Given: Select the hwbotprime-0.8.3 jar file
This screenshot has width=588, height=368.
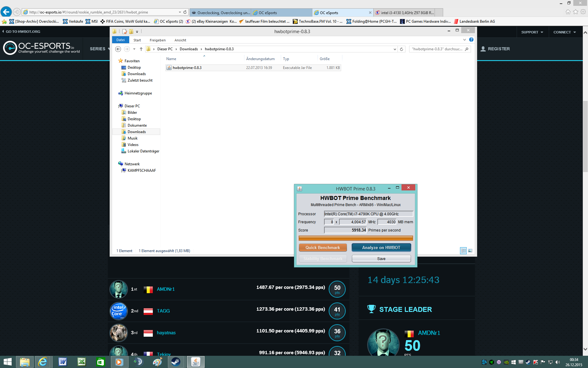Looking at the screenshot, I should click(253, 68).
